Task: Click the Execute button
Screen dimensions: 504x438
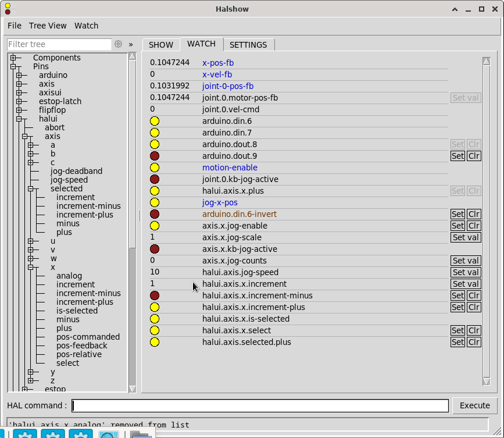Action: (x=474, y=405)
